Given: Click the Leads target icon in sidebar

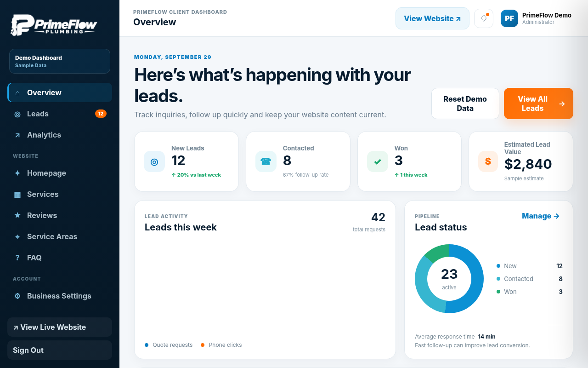Looking at the screenshot, I should pyautogui.click(x=17, y=114).
